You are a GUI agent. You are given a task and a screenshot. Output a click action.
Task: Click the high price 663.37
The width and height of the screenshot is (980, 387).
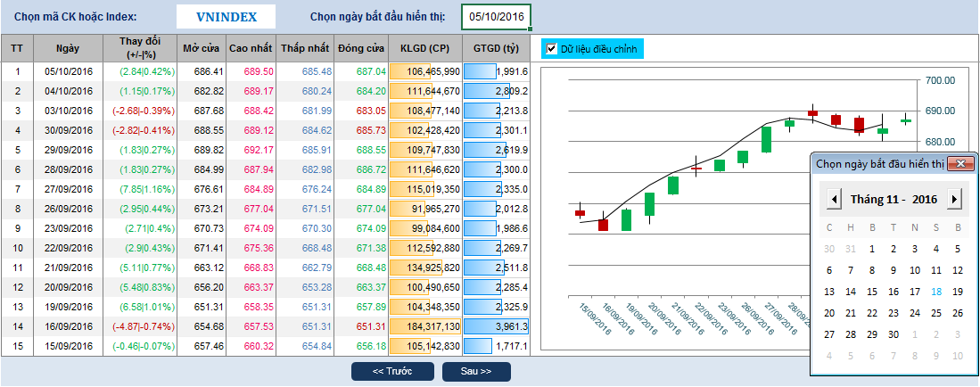259,287
